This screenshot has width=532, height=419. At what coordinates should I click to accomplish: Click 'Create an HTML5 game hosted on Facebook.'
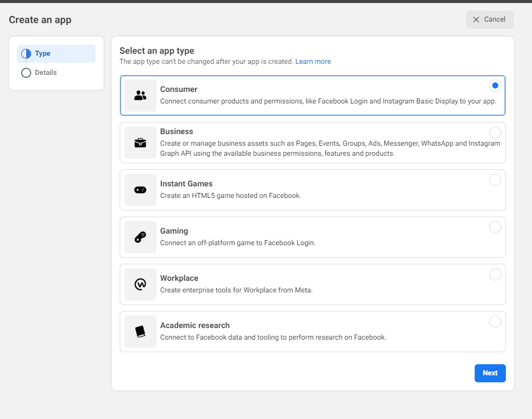231,195
